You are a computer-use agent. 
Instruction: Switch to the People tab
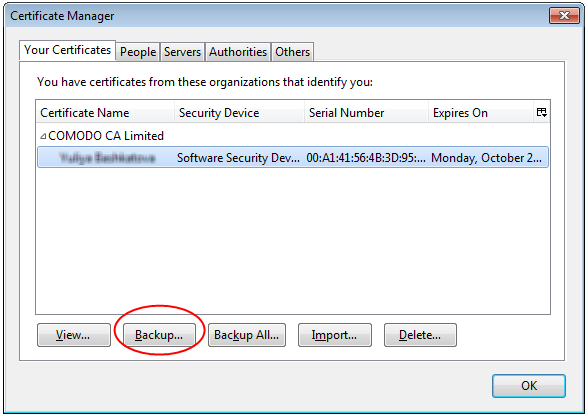(x=138, y=52)
